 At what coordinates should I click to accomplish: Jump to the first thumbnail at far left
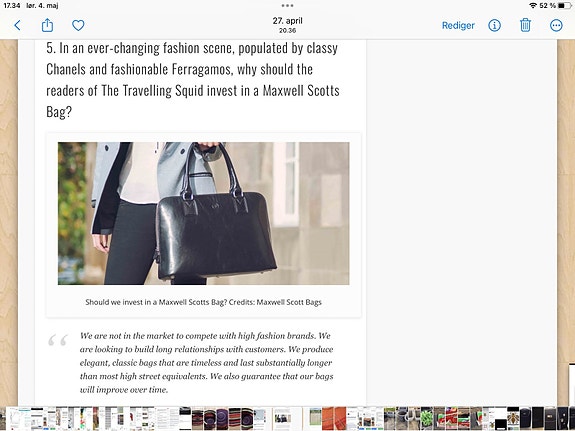coord(3,418)
